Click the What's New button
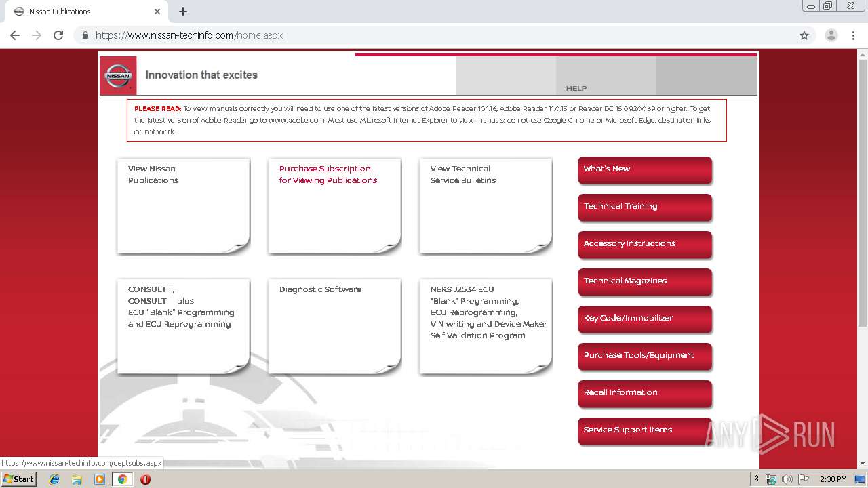 645,169
